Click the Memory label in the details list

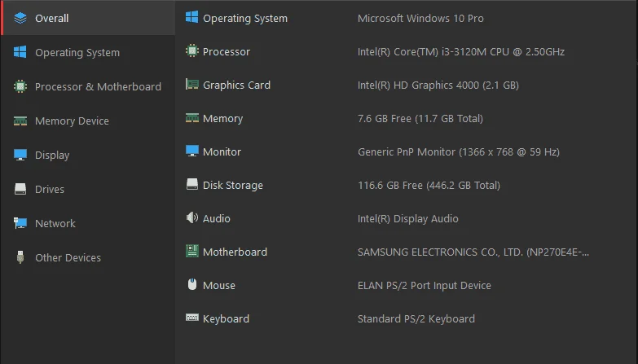click(x=222, y=119)
